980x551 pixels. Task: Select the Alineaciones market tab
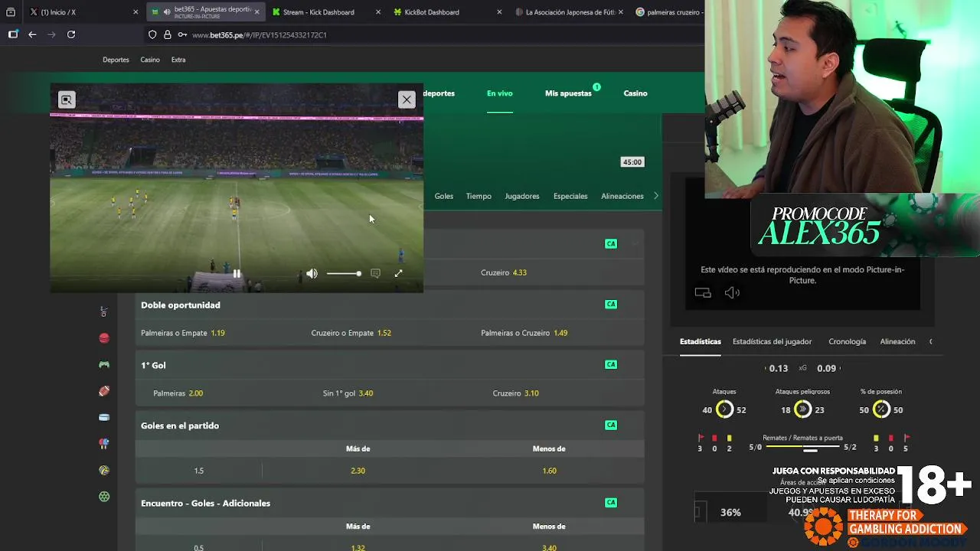tap(622, 196)
